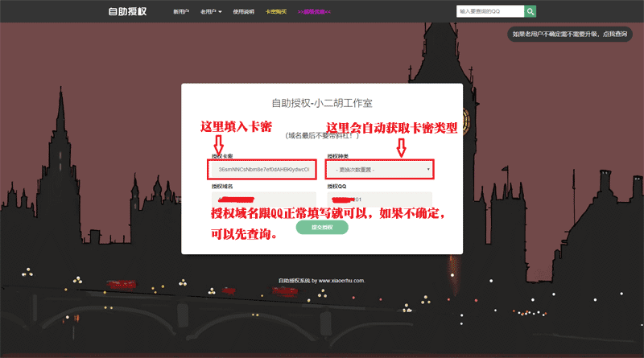Click the 授权域名 domain field
The image size is (644, 358).
[264, 200]
